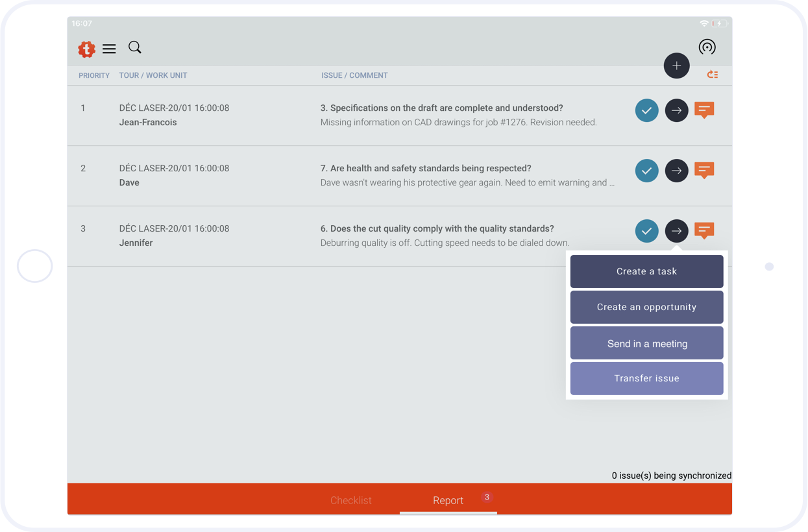Viewport: 808px width, 532px height.
Task: Click the Report tab badge showing 3
Action: (487, 497)
